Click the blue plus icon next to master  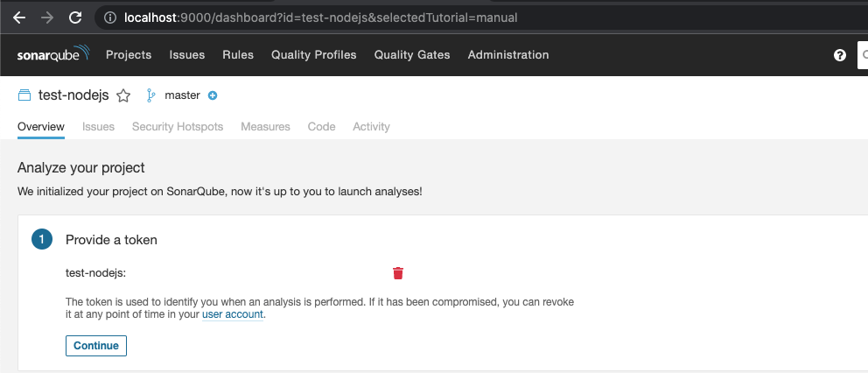(x=213, y=95)
